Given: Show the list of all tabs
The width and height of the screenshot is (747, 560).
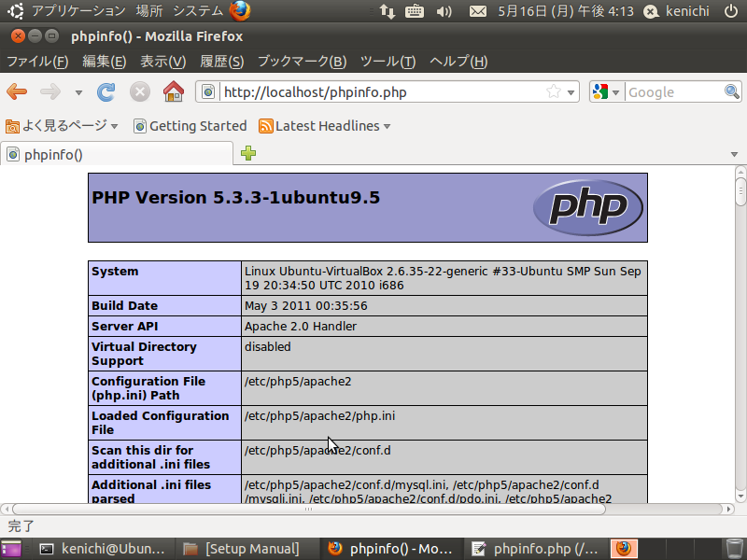Looking at the screenshot, I should (x=734, y=154).
